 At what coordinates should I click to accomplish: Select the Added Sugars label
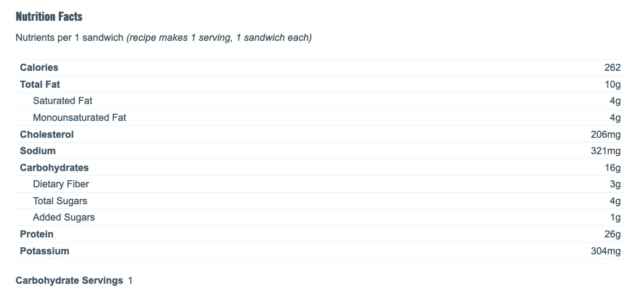(x=64, y=217)
